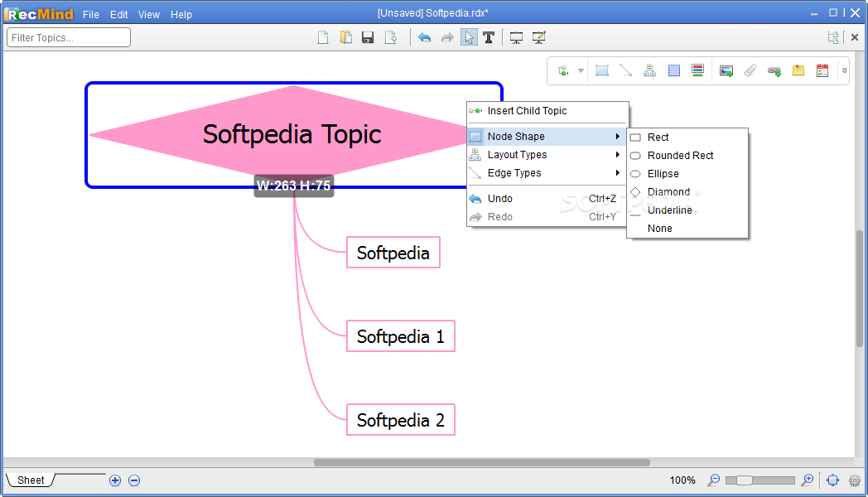
Task: Edit presentation with the pencil-screen icon
Action: [x=538, y=37]
